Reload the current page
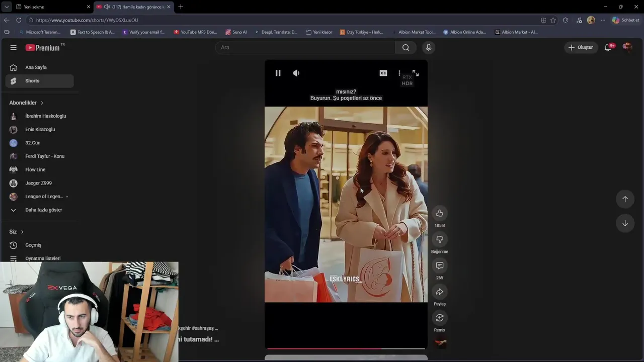Screen dimensions: 644x362 [x=19, y=20]
